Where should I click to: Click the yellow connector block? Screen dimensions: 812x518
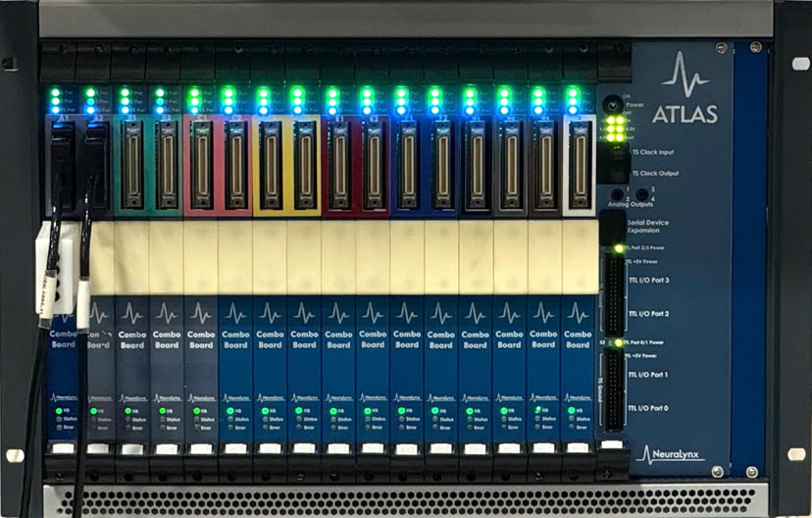point(286,165)
